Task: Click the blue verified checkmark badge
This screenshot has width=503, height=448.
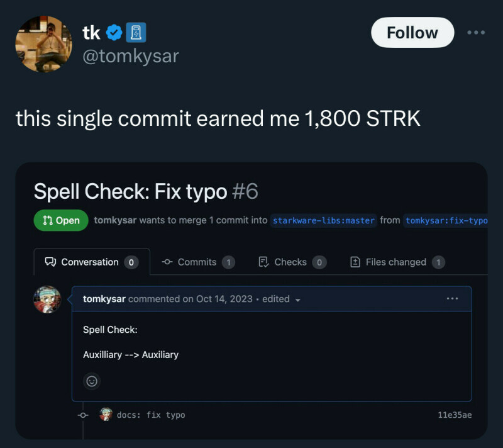Action: pos(114,33)
